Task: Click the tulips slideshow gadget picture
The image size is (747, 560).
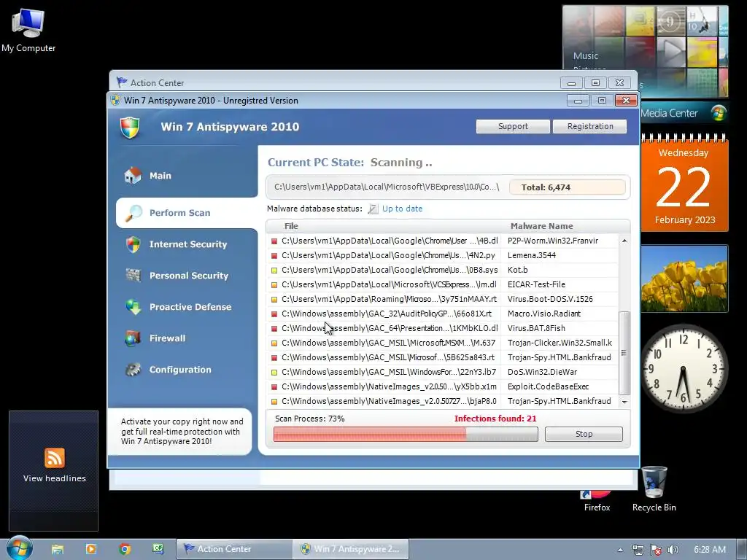Action: coord(684,278)
